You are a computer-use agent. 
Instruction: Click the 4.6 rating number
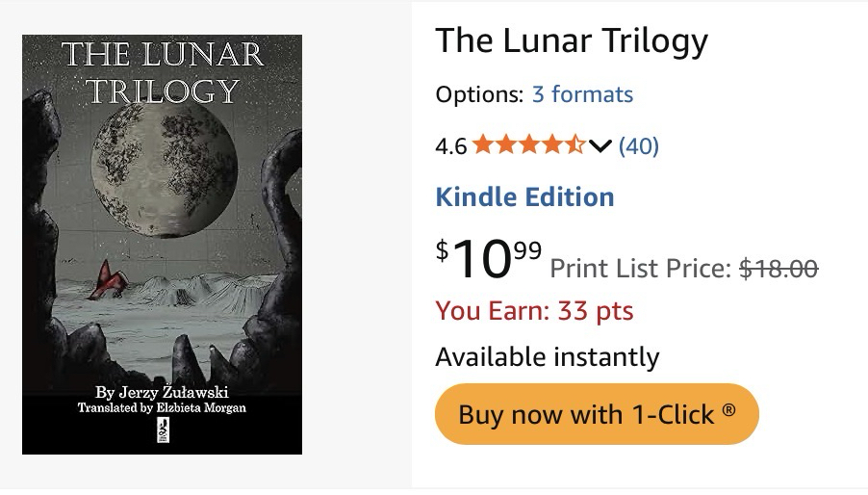tap(450, 146)
